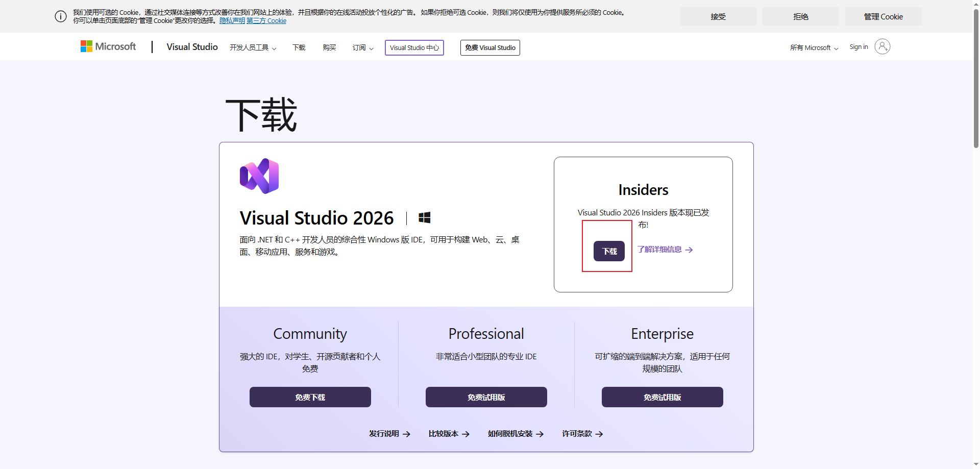Click Enterprise 免费试用版 button

tap(663, 397)
